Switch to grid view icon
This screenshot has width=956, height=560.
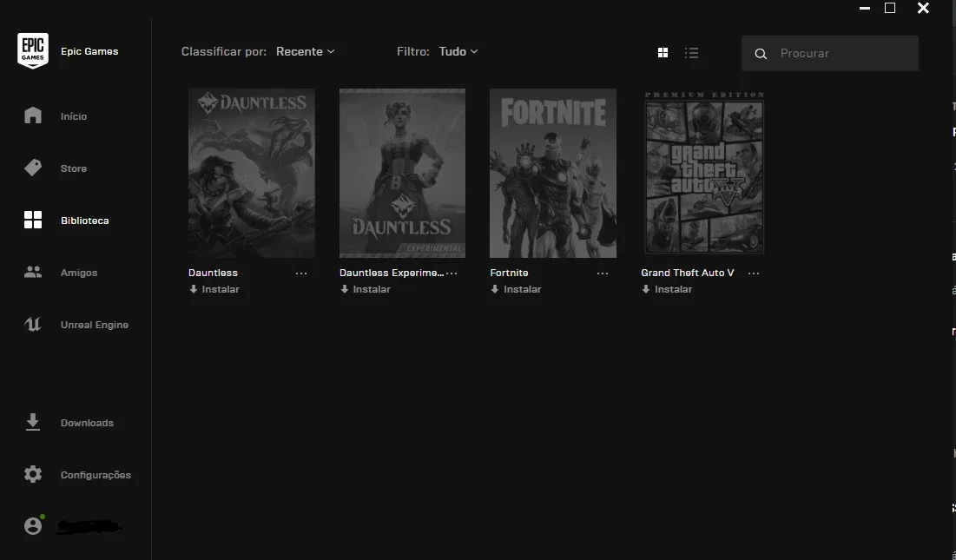tap(663, 53)
